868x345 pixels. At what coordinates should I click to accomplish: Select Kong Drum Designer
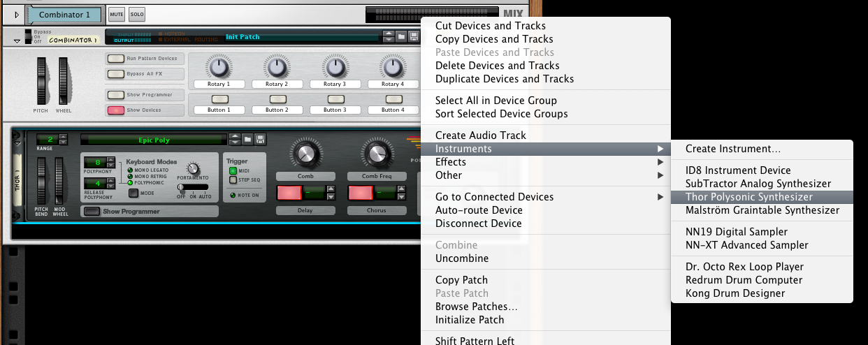click(x=762, y=293)
